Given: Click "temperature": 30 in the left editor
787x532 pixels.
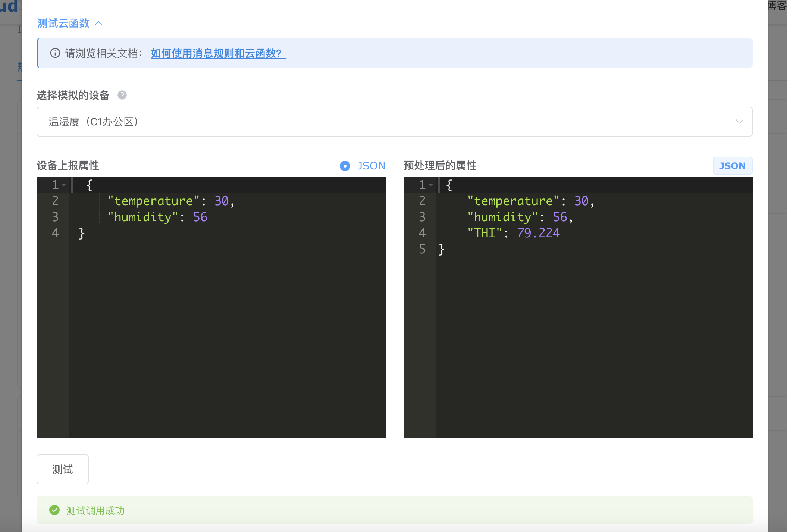Looking at the screenshot, I should pyautogui.click(x=171, y=201).
